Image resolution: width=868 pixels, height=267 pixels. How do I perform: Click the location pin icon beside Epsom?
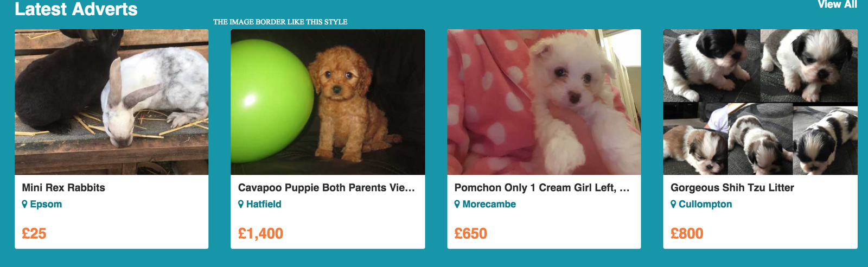24,204
